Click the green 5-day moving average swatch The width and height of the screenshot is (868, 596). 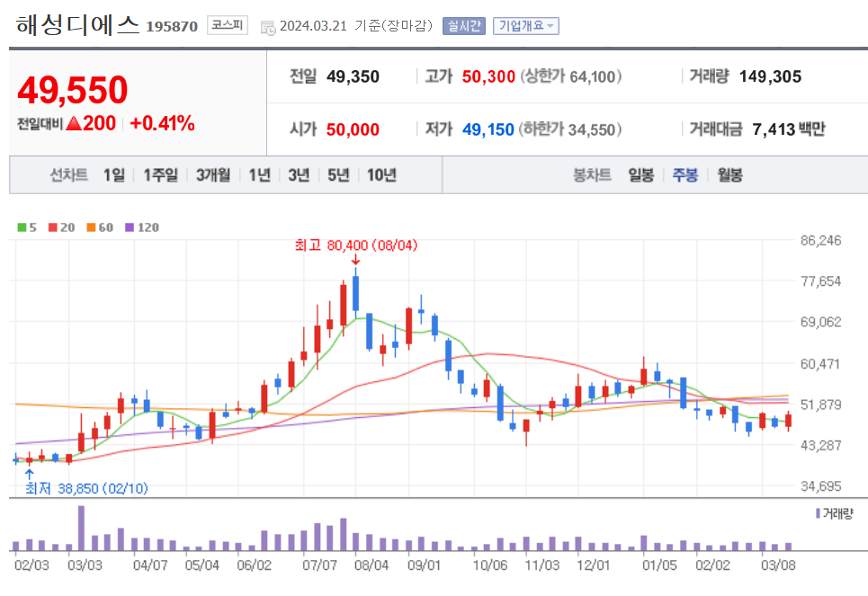point(22,227)
